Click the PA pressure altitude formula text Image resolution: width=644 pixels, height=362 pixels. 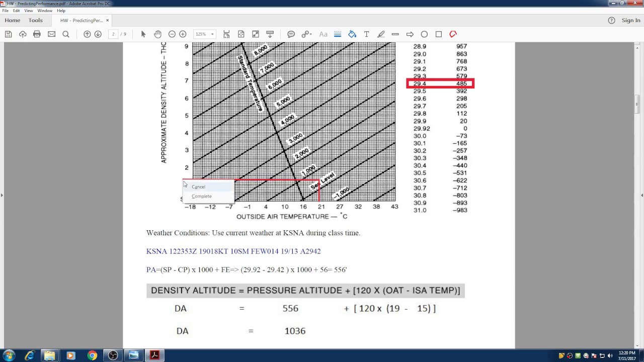click(x=247, y=269)
